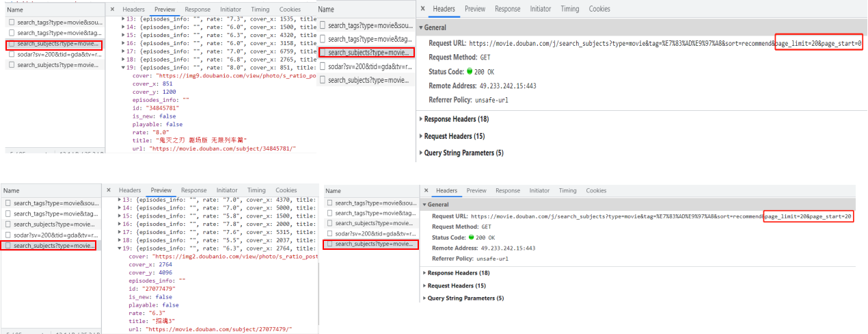Expand item 15 with rate 5.8
Viewport: 868px width, 334px height.
pos(120,216)
